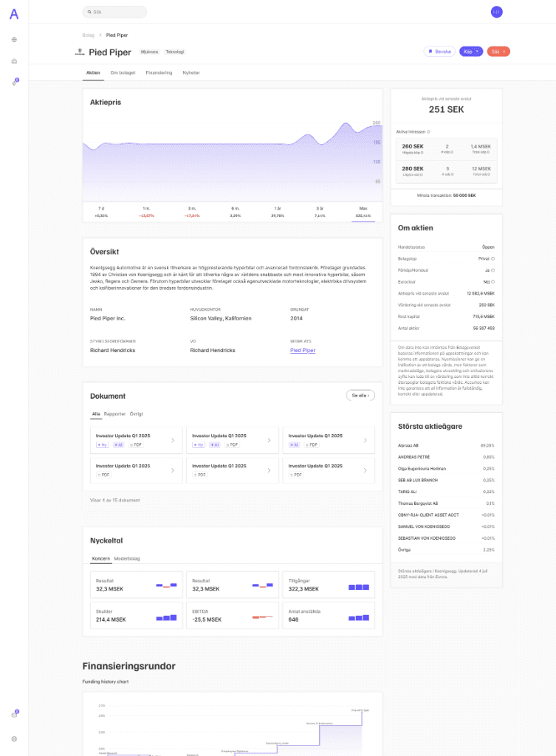This screenshot has height=756, width=556.
Task: Click the info icon beside Total sälj
Action: tap(488, 174)
